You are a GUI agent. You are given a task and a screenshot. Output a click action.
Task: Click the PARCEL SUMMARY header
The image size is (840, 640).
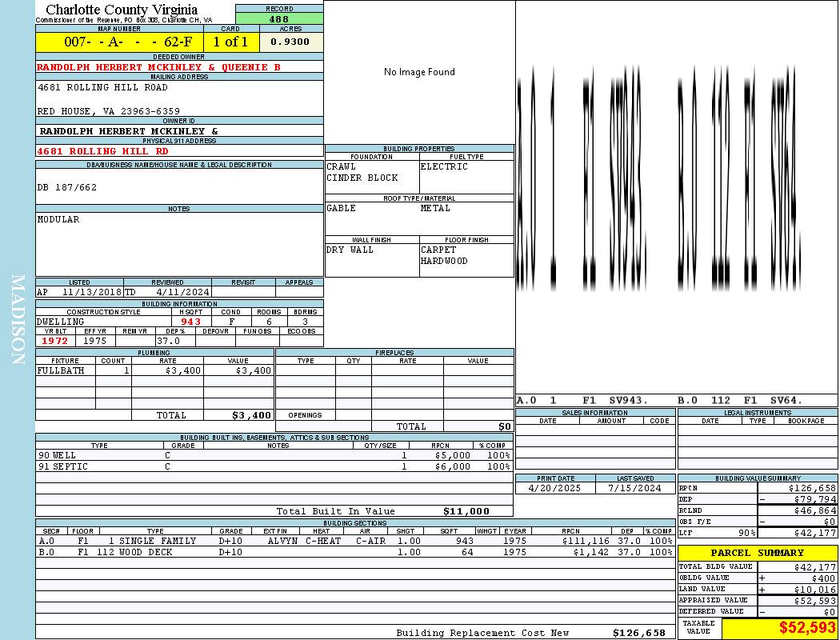tap(758, 553)
